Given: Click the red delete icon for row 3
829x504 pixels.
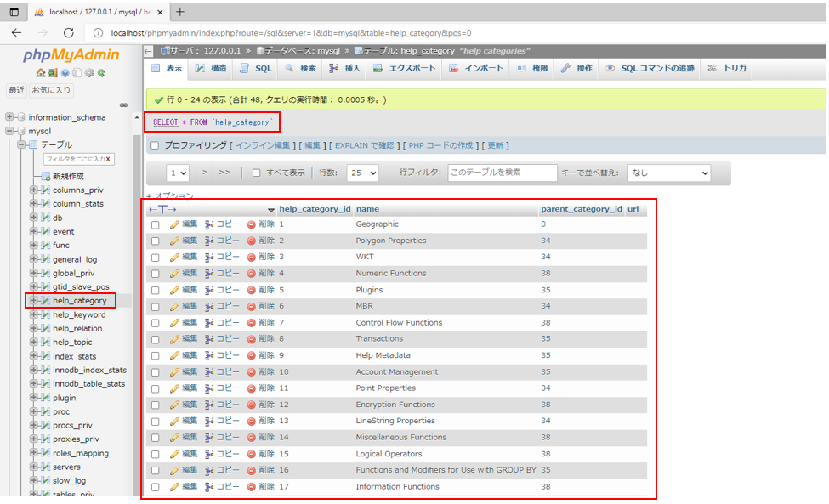Looking at the screenshot, I should [252, 258].
